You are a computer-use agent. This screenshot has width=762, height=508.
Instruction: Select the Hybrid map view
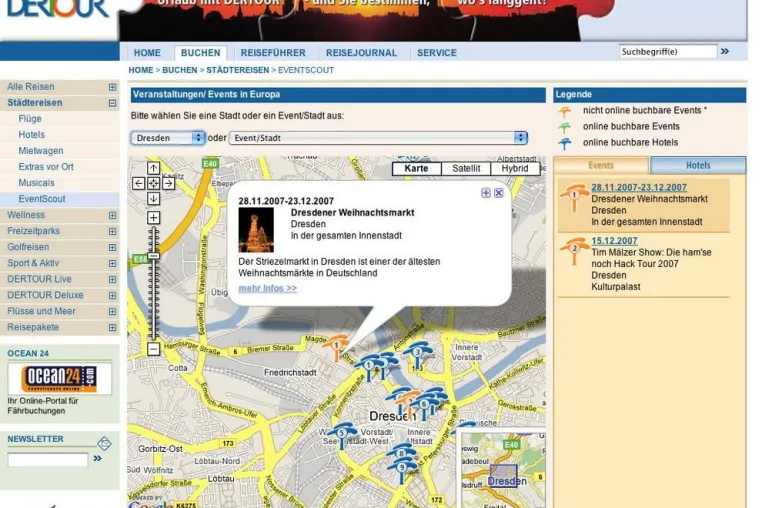515,169
